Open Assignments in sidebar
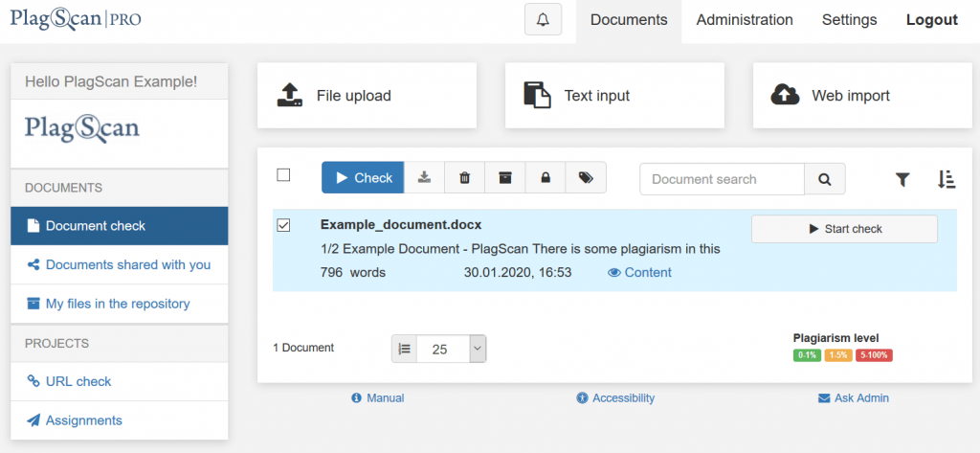Viewport: 980px width, 453px height. pos(120,420)
